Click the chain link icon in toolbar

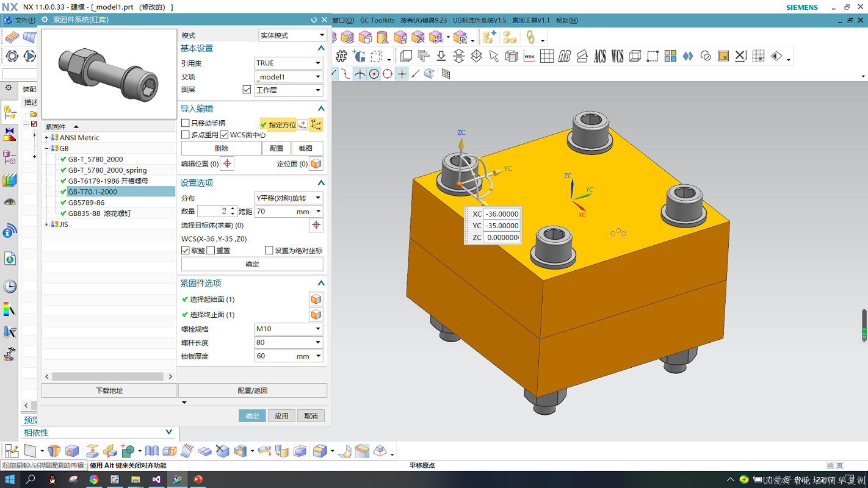point(530,37)
